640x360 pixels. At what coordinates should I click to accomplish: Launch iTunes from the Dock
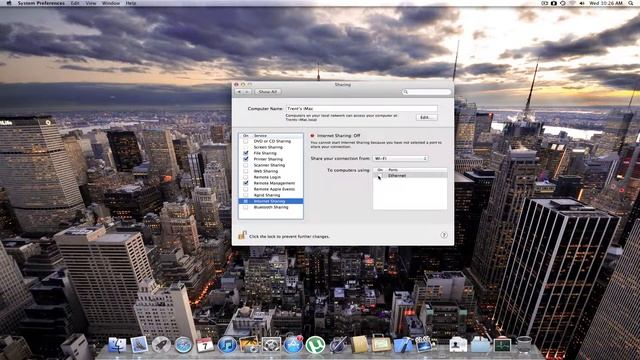point(227,345)
